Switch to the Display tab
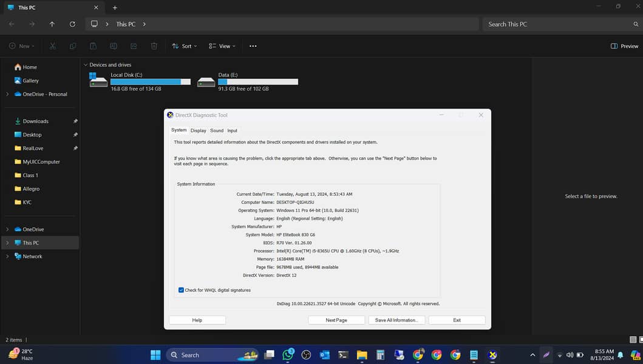The width and height of the screenshot is (643, 364). click(x=198, y=130)
